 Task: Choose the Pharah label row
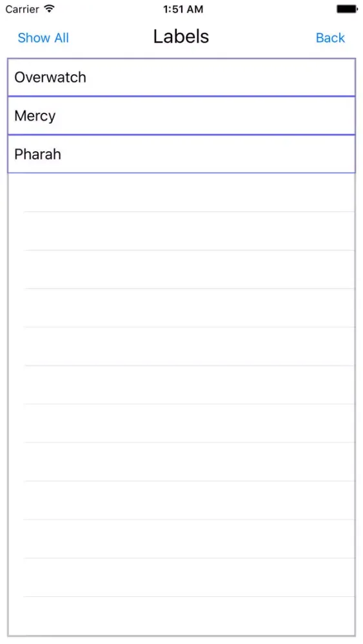pyautogui.click(x=181, y=154)
